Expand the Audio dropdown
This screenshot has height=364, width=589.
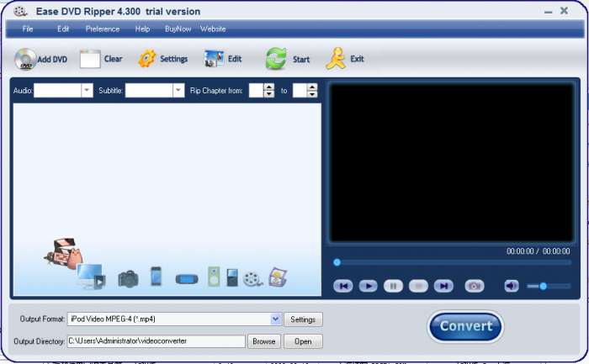coord(87,91)
